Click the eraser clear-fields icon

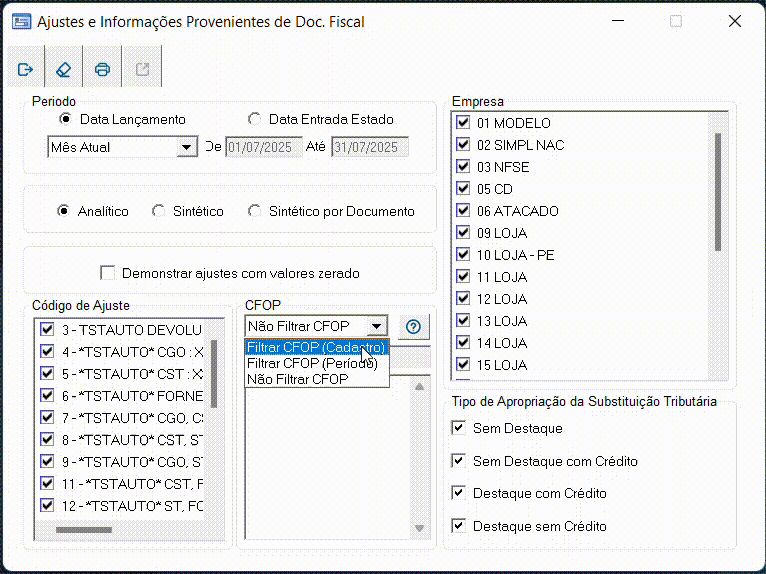pos(63,69)
